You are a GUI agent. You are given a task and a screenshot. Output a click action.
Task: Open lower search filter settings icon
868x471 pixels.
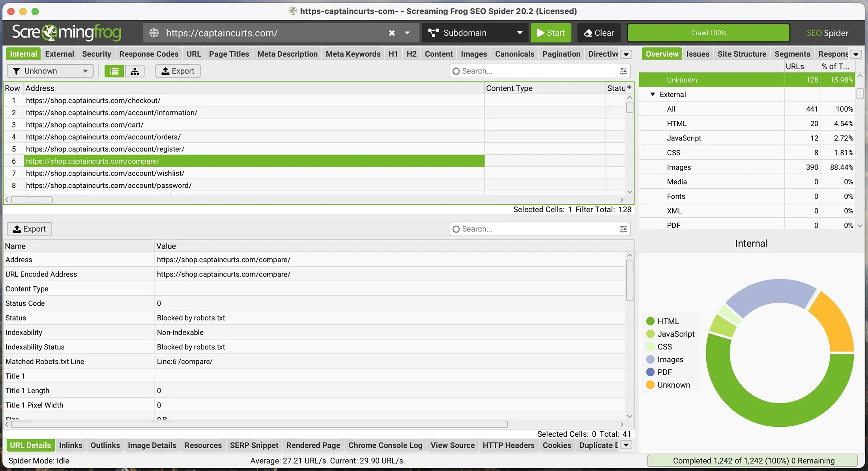click(x=623, y=229)
